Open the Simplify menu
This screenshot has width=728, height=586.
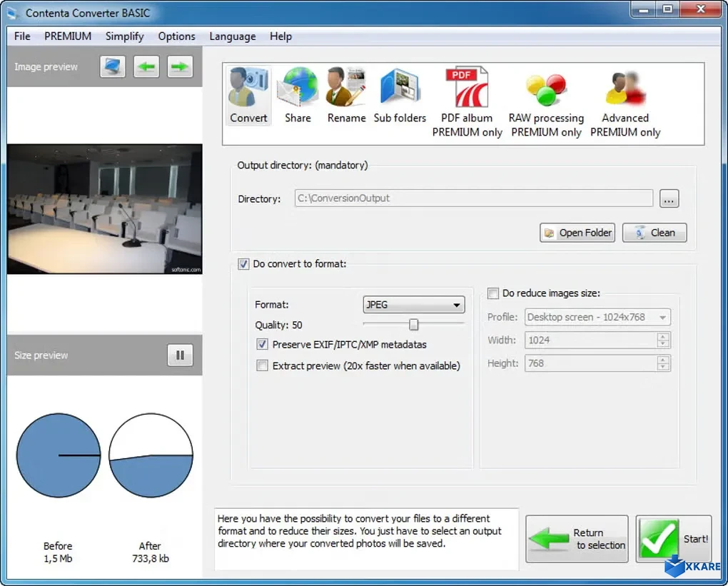(x=124, y=36)
